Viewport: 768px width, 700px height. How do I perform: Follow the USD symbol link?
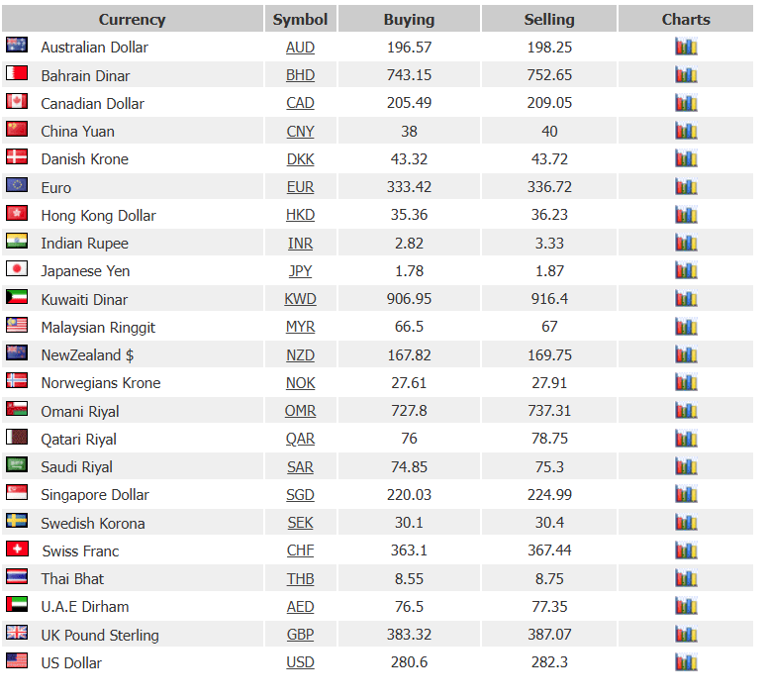(x=300, y=662)
